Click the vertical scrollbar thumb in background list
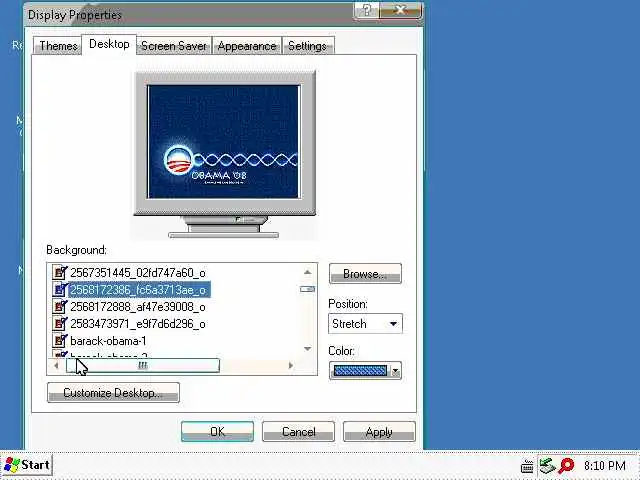Viewport: 640px width, 480px height. click(308, 289)
